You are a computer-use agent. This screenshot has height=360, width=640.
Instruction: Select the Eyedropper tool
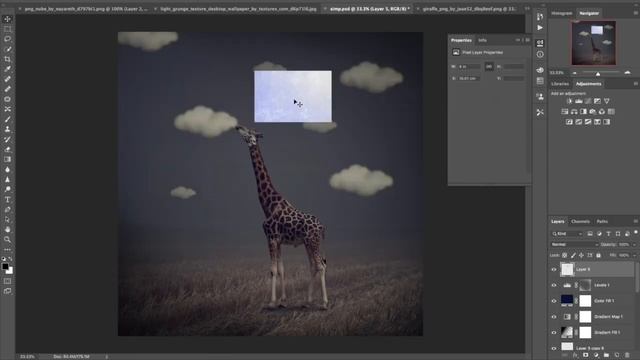(7, 69)
